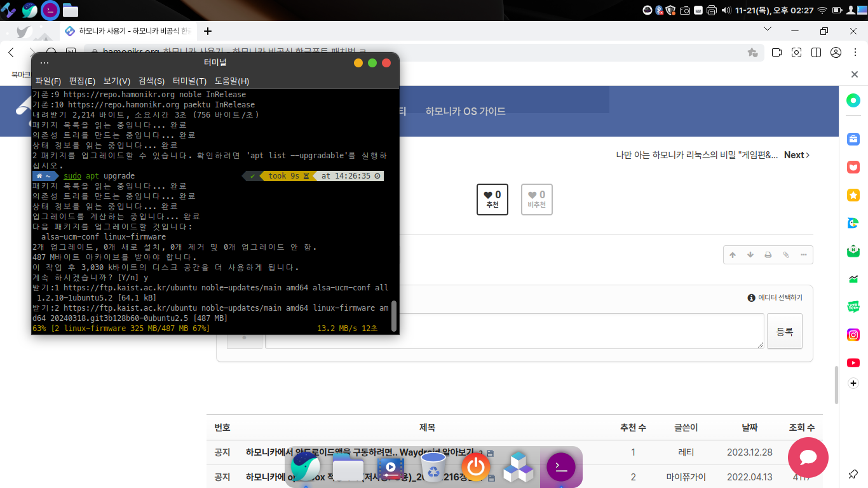Open the red chat bubble button
Screen dimensions: 868x488
pyautogui.click(x=808, y=457)
